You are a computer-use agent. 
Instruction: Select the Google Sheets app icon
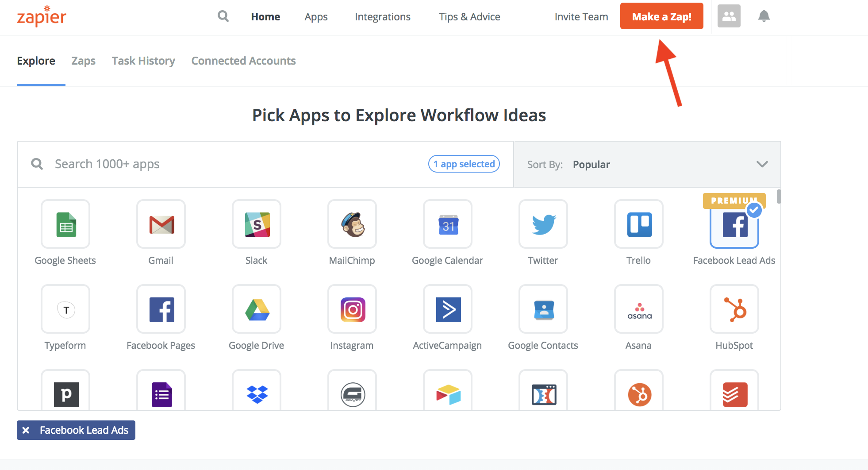coord(65,224)
